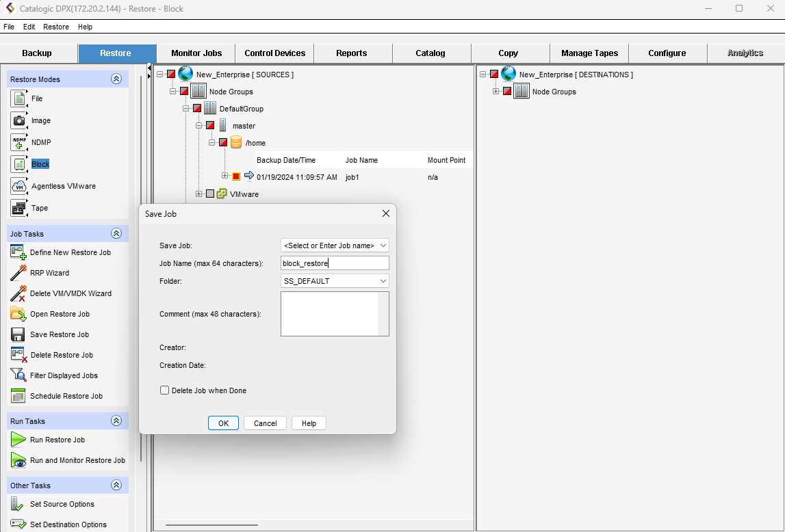Choose the Tape restore mode icon
Viewport: 785px width, 532px height.
point(18,208)
